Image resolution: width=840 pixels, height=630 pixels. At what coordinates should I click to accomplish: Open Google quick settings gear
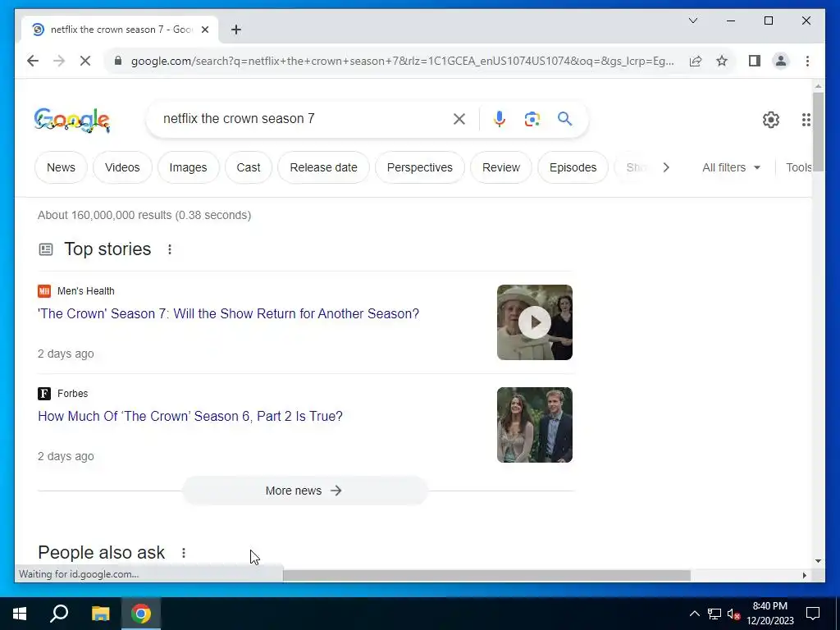click(771, 120)
